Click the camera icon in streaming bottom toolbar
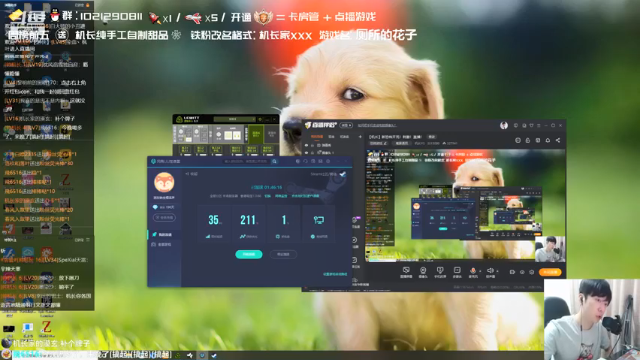The image size is (640, 360). click(x=423, y=270)
